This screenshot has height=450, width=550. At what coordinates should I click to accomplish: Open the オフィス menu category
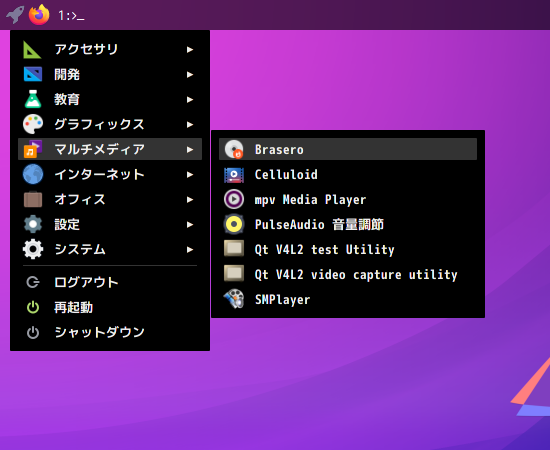pos(110,200)
